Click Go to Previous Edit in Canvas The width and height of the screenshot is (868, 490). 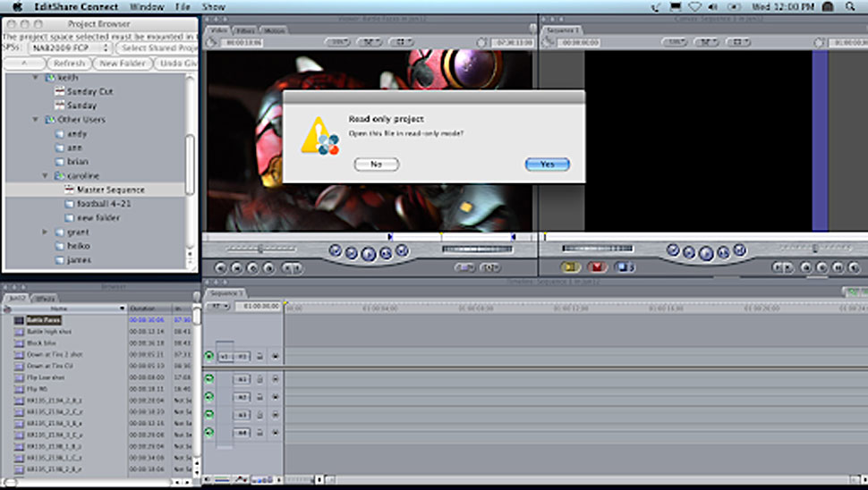673,250
